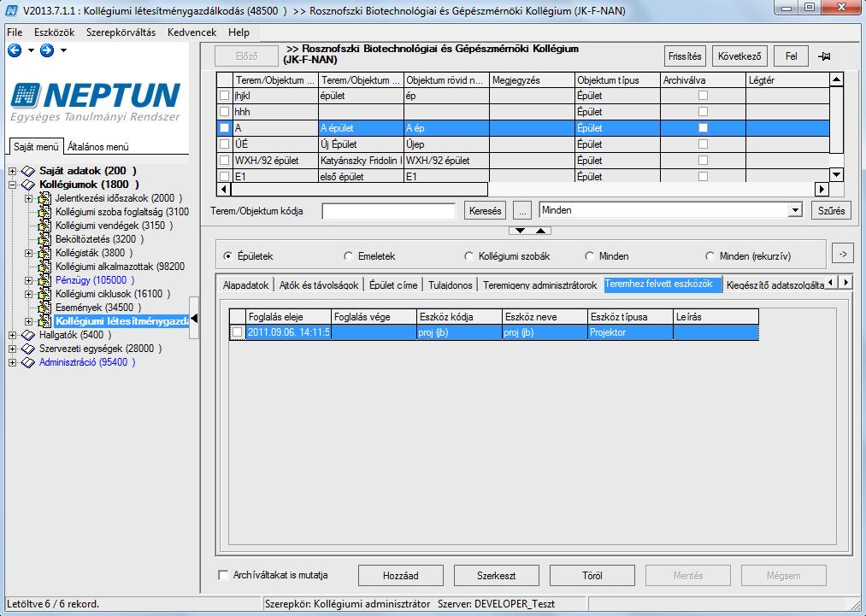Click the Jelentkezési időszakok node icon

[44, 198]
